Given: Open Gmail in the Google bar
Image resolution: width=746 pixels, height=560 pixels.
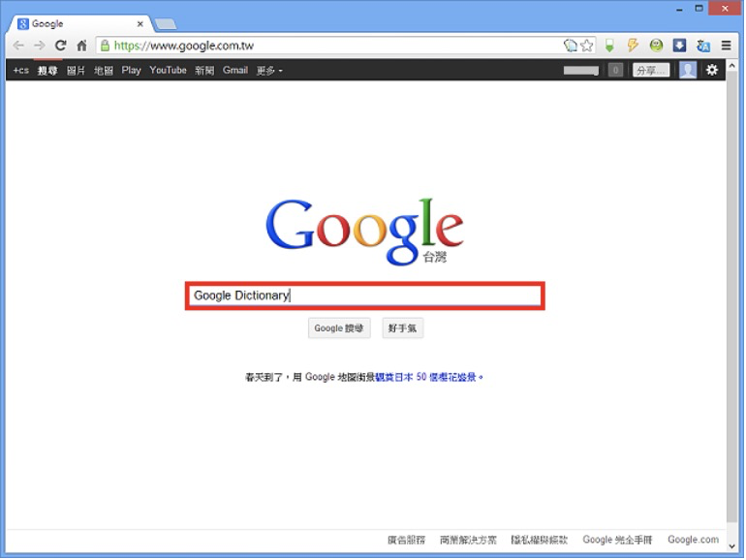Looking at the screenshot, I should (x=235, y=71).
